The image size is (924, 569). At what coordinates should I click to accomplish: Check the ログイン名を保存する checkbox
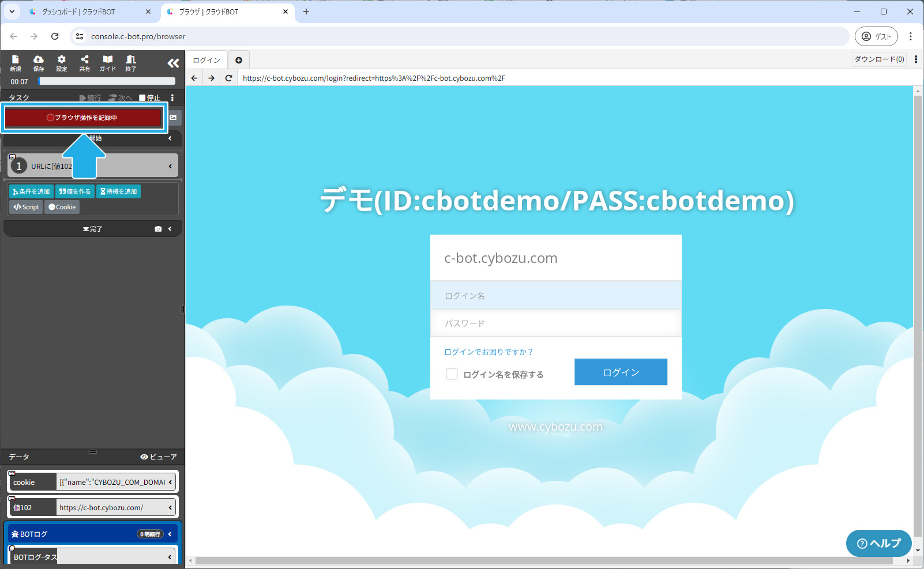pos(452,374)
